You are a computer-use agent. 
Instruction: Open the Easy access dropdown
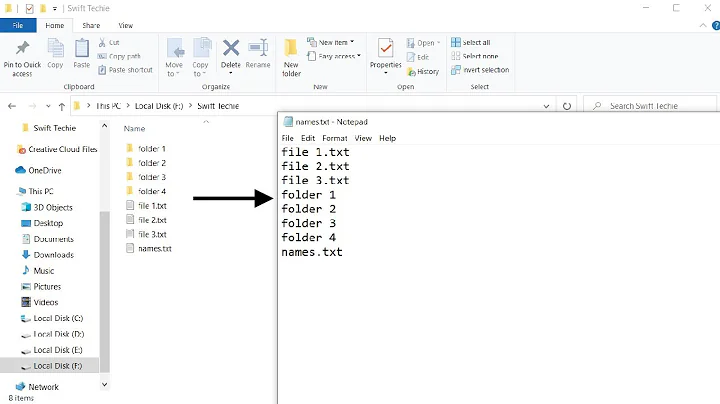334,56
